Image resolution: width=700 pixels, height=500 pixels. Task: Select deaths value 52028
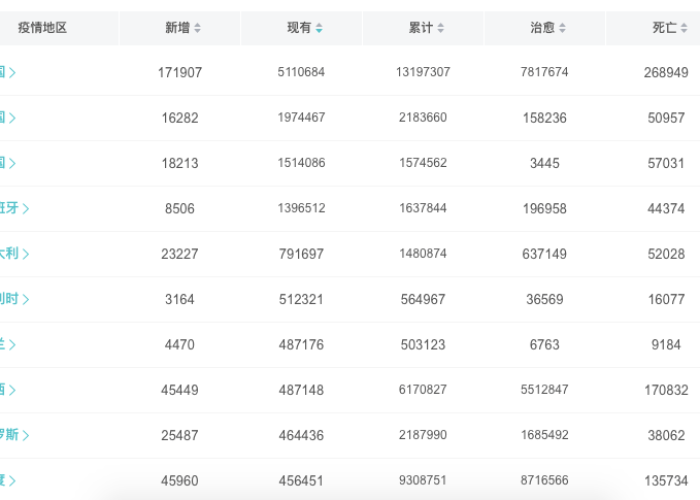[x=666, y=254]
